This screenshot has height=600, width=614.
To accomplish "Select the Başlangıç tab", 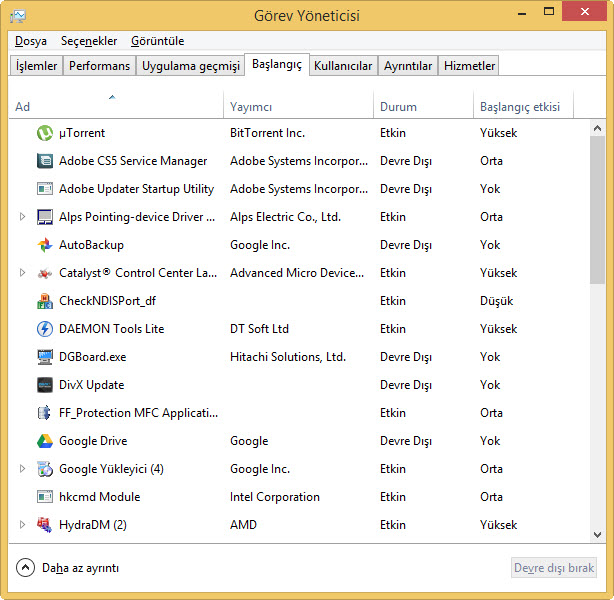I will pyautogui.click(x=277, y=64).
